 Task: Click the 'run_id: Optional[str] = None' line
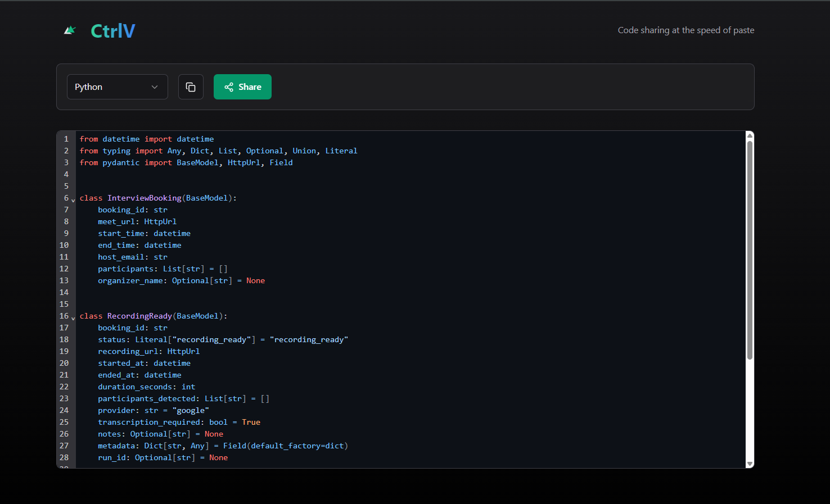point(163,457)
